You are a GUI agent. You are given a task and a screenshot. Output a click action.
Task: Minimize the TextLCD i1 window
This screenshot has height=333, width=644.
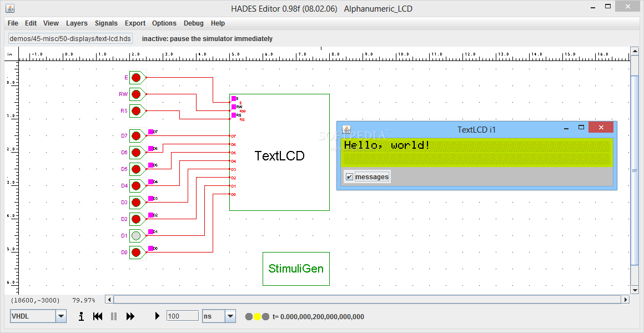coord(566,128)
